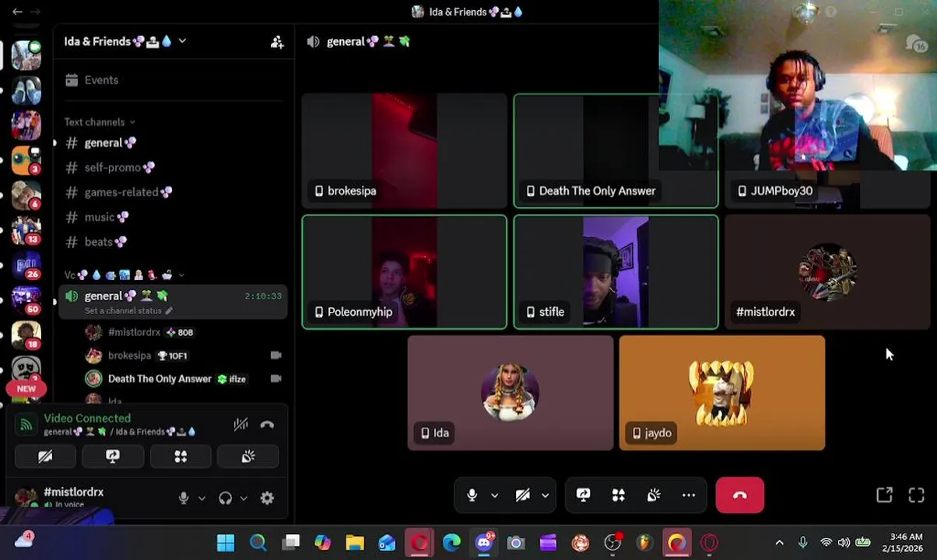This screenshot has height=560, width=937.
Task: Share your screen from call bar
Action: pos(583,495)
